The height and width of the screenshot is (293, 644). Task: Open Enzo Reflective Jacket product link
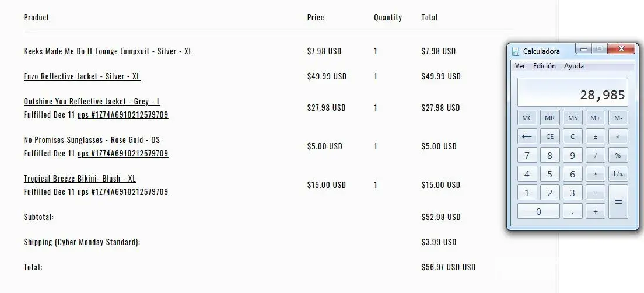pos(82,76)
